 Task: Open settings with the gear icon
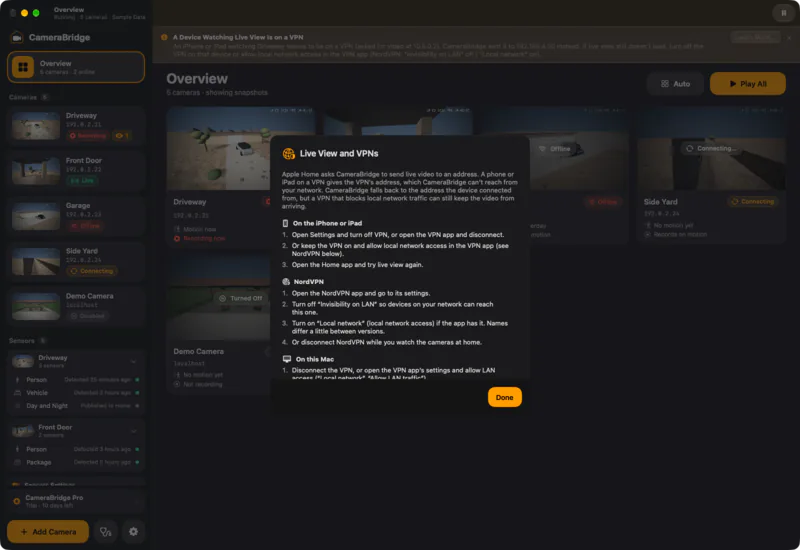(133, 532)
